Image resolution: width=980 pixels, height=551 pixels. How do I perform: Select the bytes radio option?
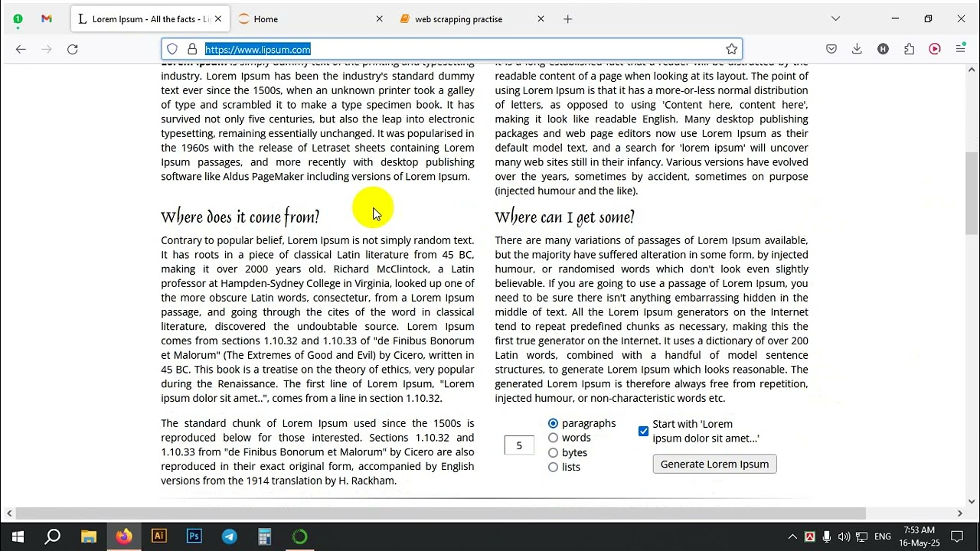click(553, 452)
